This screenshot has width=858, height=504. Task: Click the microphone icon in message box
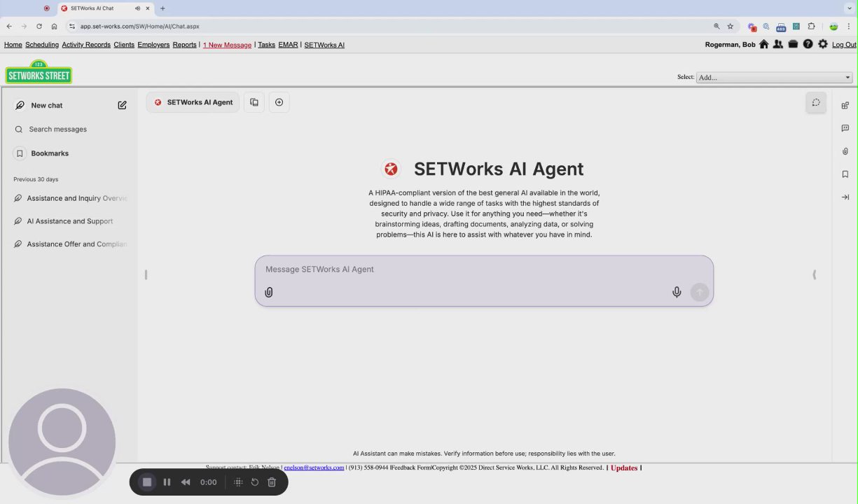[x=677, y=292]
